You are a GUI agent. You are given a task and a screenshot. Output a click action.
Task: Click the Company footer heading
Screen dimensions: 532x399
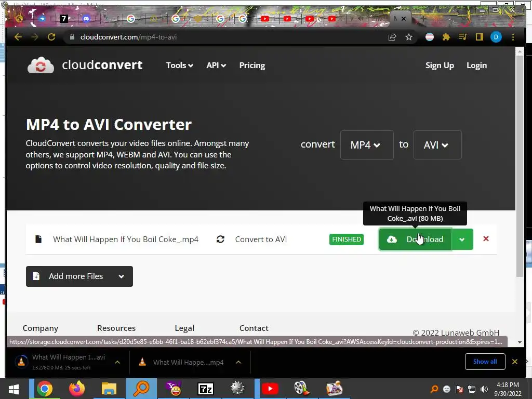click(41, 328)
